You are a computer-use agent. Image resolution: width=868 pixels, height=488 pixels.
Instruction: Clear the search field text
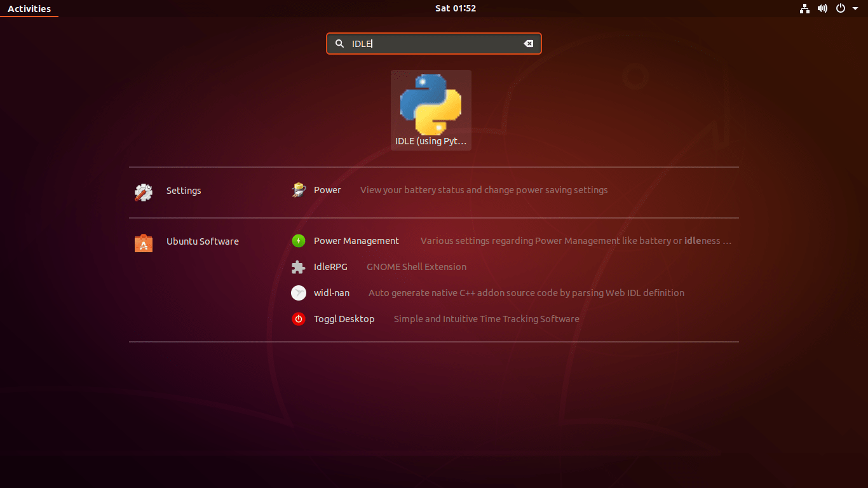[528, 43]
